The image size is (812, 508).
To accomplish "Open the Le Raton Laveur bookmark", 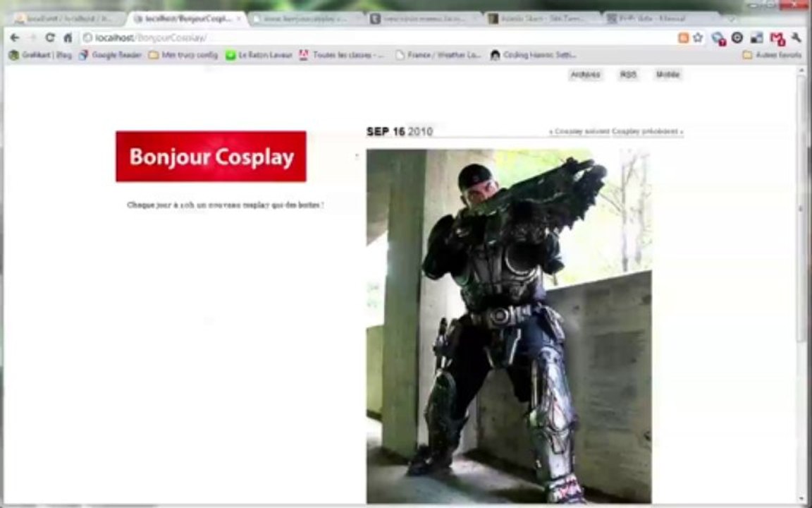I will (259, 55).
